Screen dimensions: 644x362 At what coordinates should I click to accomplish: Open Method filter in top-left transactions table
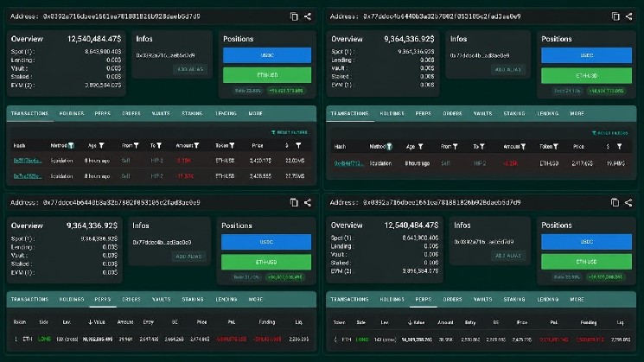(x=71, y=146)
